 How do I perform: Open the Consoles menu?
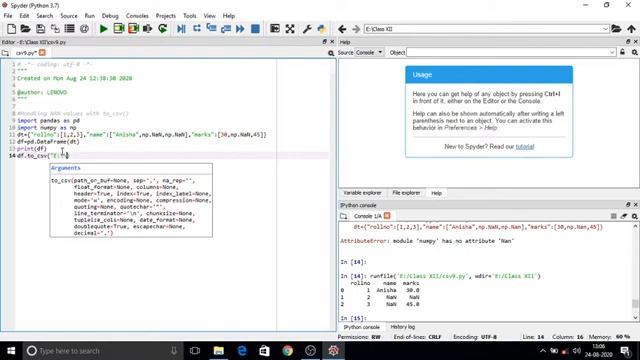137,16
